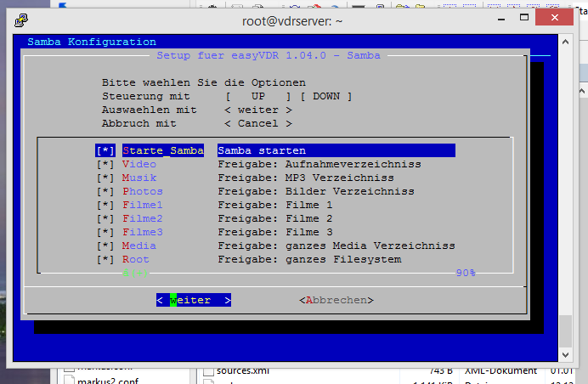Toggle the Root share checkbox
The image size is (588, 384).
tap(105, 259)
